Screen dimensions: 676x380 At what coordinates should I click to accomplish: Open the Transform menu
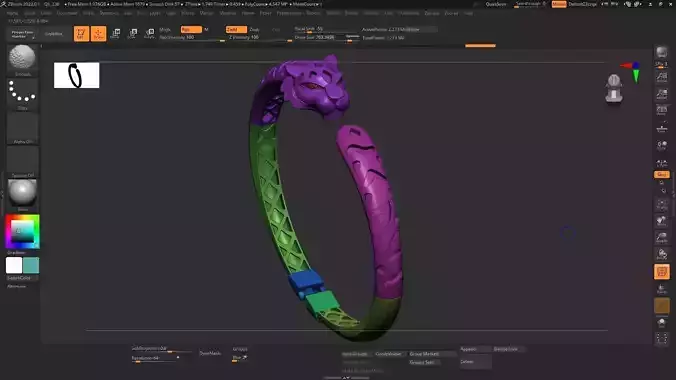pyautogui.click(x=409, y=13)
